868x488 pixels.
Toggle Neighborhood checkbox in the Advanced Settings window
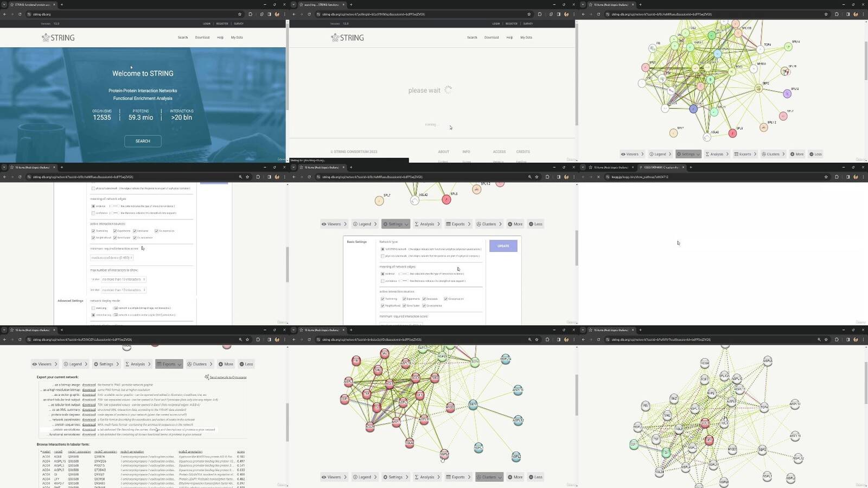coord(93,237)
